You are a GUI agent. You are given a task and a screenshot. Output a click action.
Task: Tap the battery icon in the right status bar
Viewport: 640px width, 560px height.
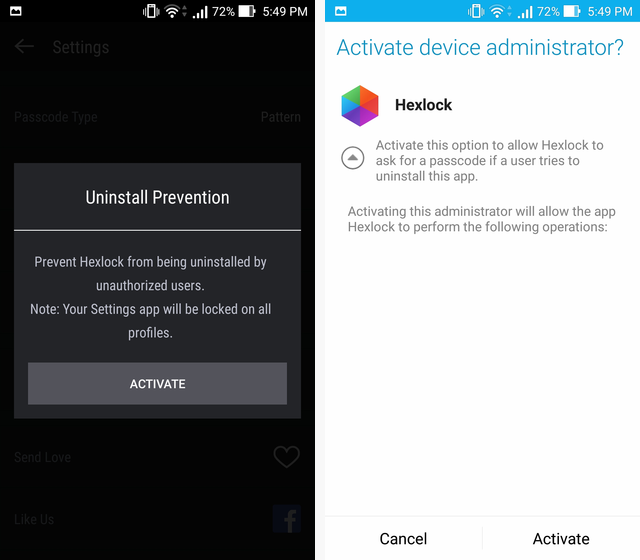point(572,11)
